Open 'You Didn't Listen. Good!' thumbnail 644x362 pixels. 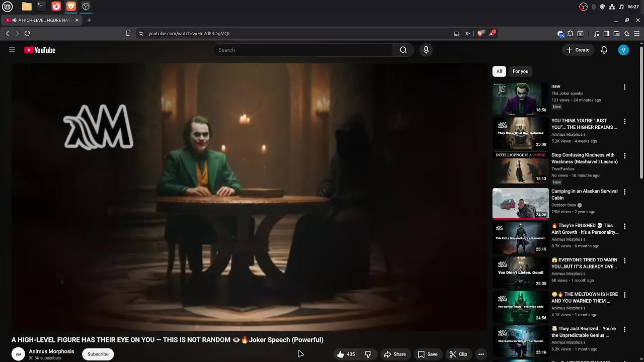pos(520,273)
